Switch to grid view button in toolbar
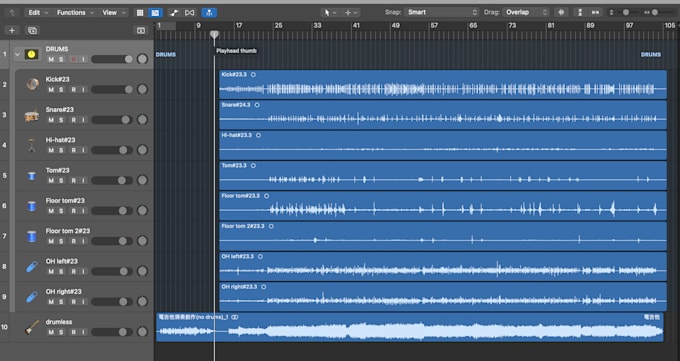680x361 pixels. point(140,13)
